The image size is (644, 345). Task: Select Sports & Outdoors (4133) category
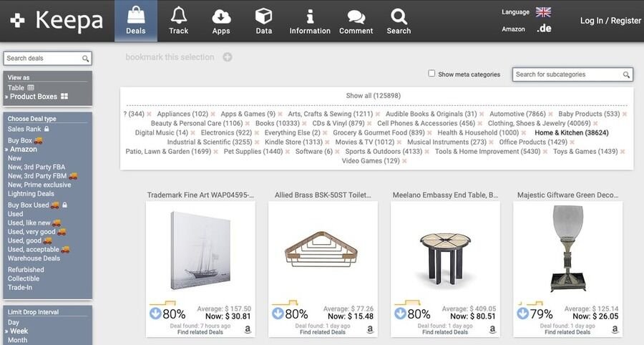point(384,152)
